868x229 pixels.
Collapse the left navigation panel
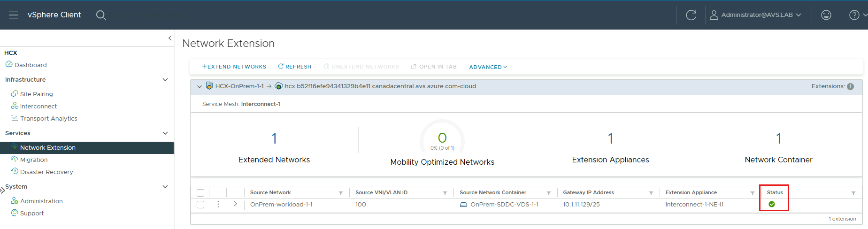(170, 38)
